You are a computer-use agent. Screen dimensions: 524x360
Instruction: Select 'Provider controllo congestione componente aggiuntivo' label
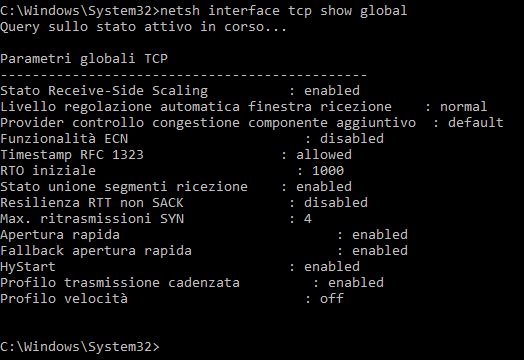(x=208, y=123)
